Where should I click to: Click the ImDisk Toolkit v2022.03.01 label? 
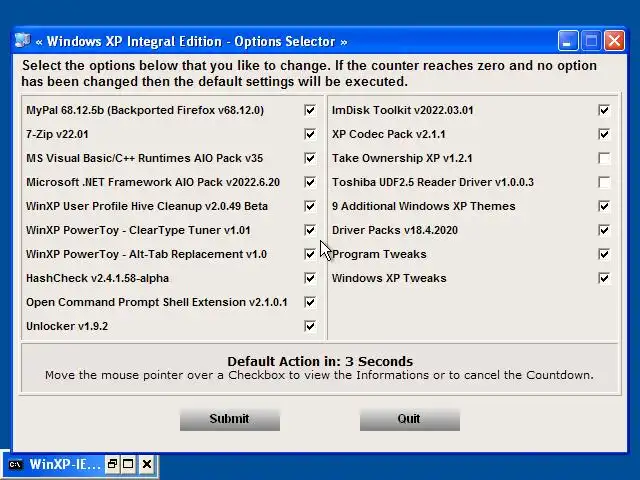(x=402, y=110)
